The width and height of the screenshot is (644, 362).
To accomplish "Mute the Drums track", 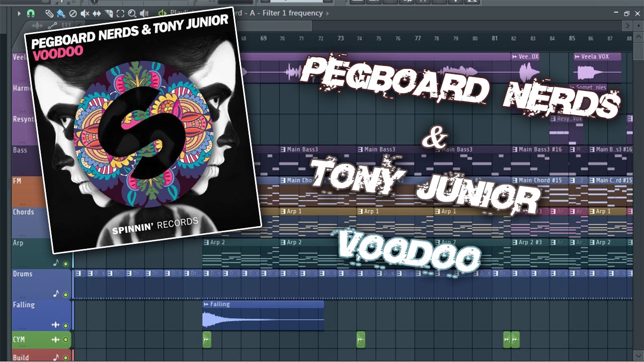I will coord(65,294).
